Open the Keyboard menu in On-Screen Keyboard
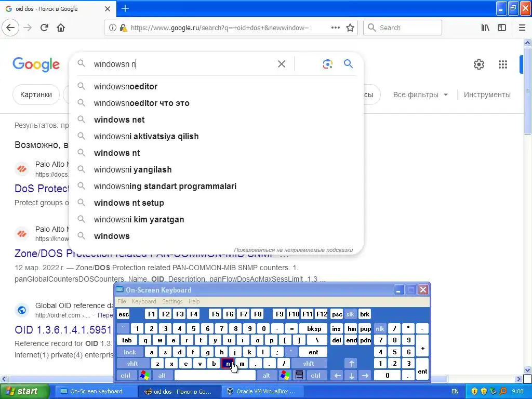532x399 pixels. (144, 301)
